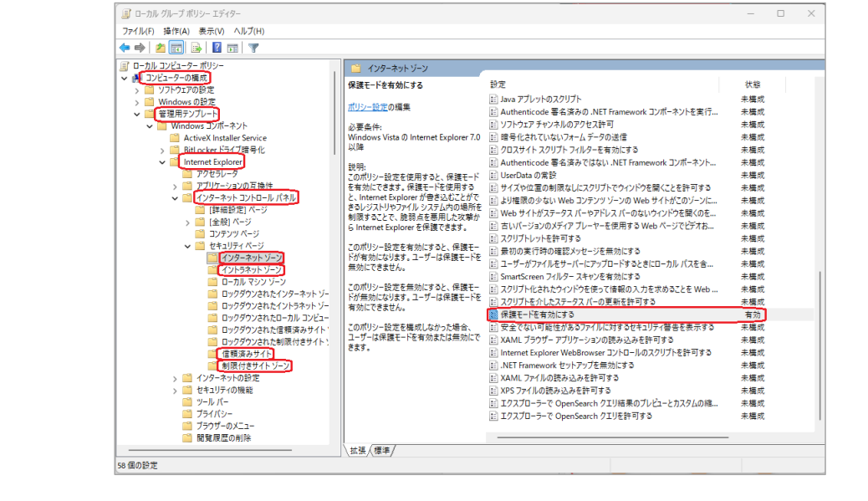Click the Up one level folder icon
This screenshot has width=868, height=501.
pos(160,47)
